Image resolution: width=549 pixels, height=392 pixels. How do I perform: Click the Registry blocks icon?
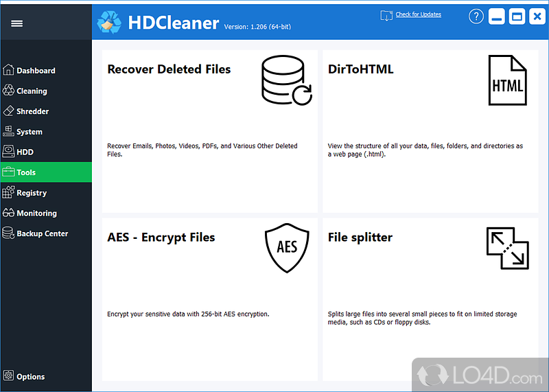click(8, 192)
